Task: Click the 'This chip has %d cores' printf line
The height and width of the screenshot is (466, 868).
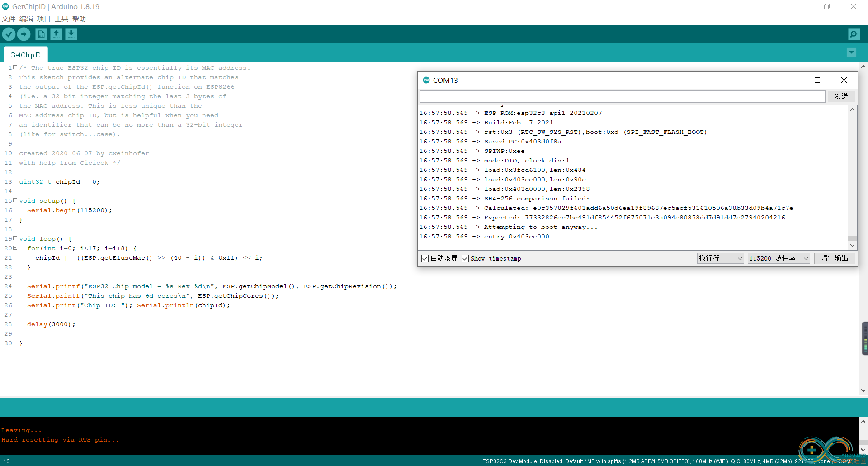Action: click(153, 296)
